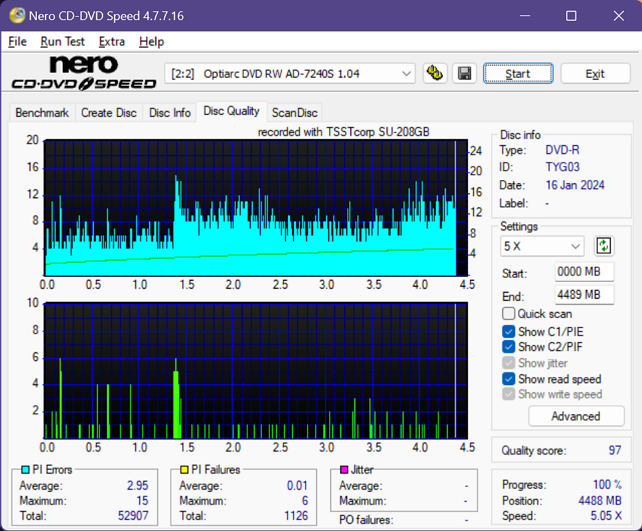Click the Nero app icon in title bar
The height and width of the screenshot is (531, 642).
pos(17,16)
